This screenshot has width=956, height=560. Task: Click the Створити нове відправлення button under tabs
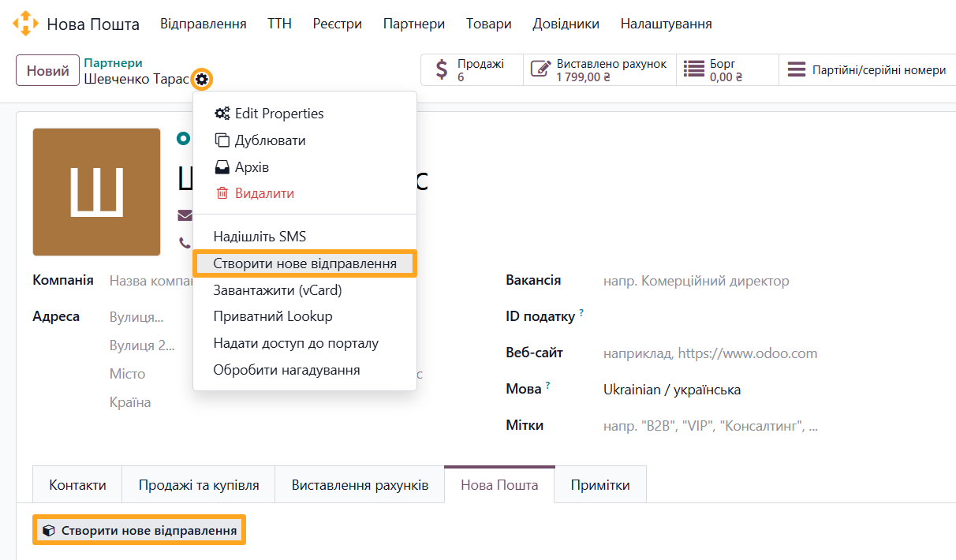139,531
